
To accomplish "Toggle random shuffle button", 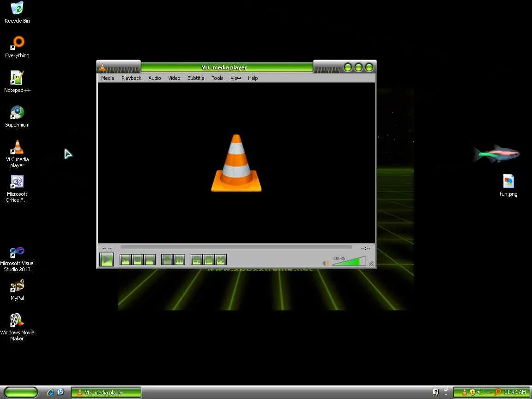I will click(x=221, y=260).
